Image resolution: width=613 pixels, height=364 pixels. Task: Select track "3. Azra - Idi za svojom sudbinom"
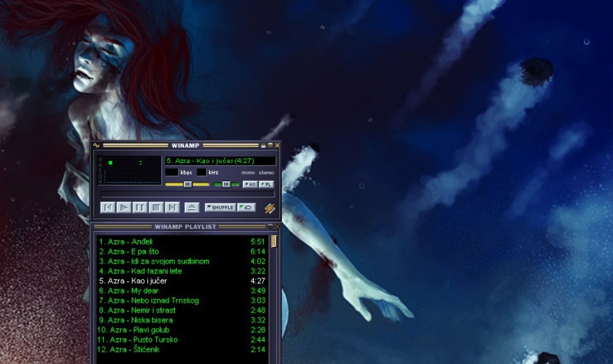pyautogui.click(x=182, y=261)
